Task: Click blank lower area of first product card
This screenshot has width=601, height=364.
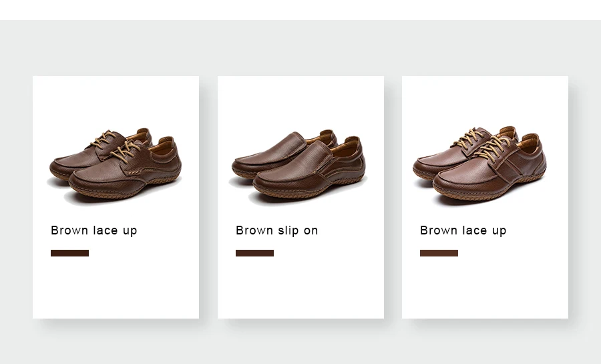Action: 116,288
